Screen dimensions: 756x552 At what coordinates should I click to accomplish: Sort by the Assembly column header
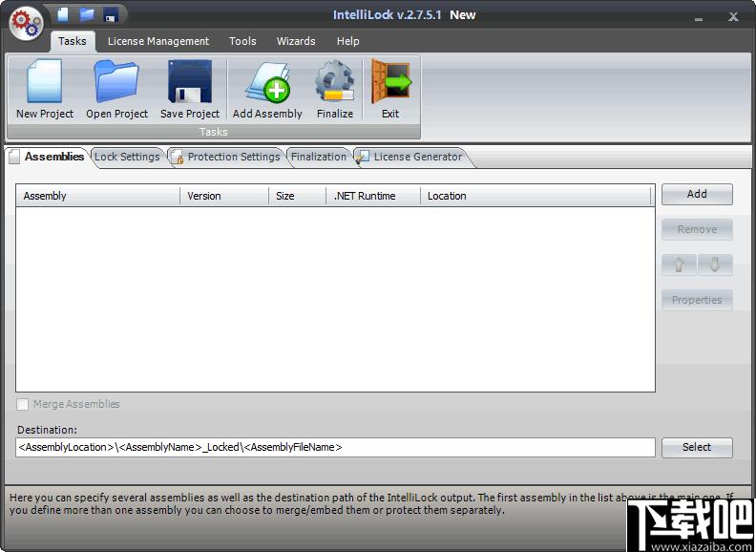pos(98,197)
